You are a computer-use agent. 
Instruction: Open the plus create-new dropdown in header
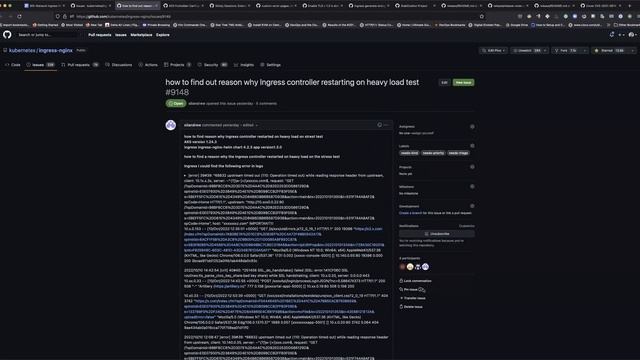(621, 35)
